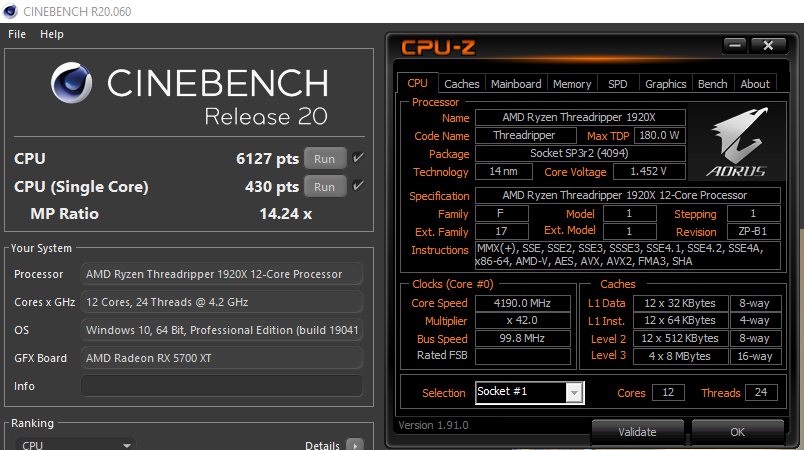Click the Bus Speed value 99.8 MHz

tap(522, 338)
